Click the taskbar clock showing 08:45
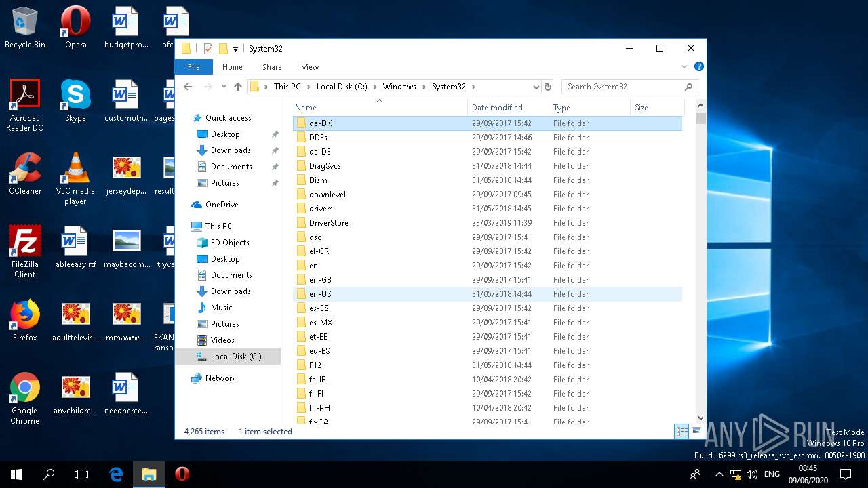Viewport: 868px width, 488px height. pos(808,474)
